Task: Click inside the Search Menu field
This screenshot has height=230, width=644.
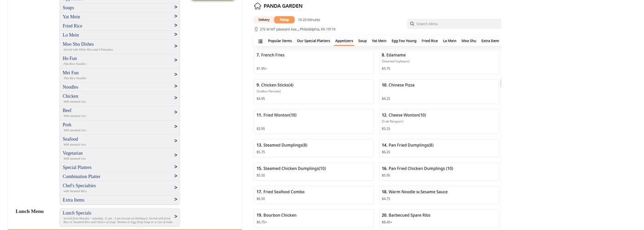Action: pyautogui.click(x=455, y=24)
